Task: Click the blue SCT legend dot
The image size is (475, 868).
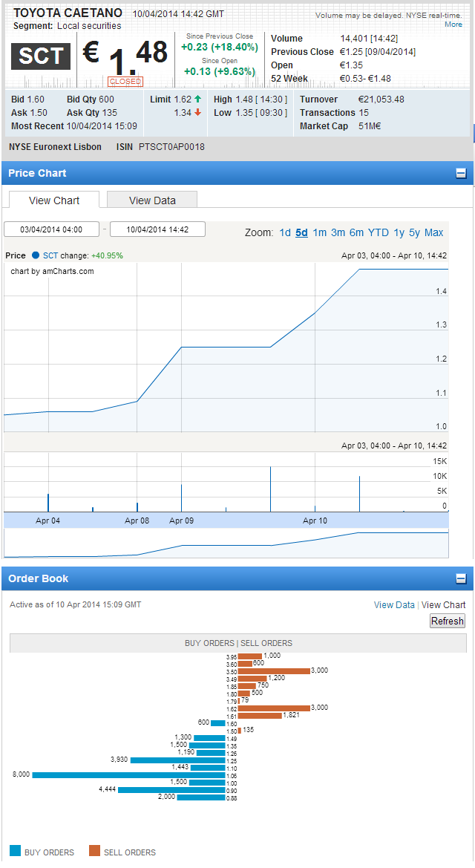Action: 36,255
